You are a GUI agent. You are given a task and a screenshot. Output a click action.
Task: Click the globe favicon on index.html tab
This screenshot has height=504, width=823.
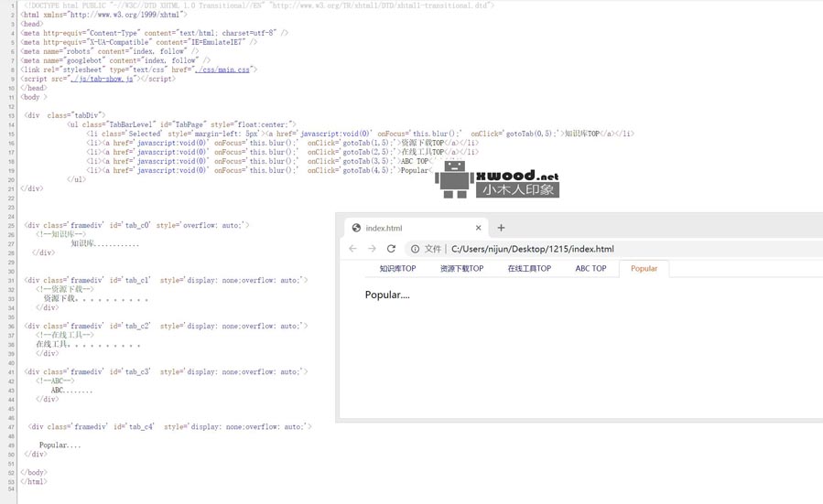tap(356, 228)
